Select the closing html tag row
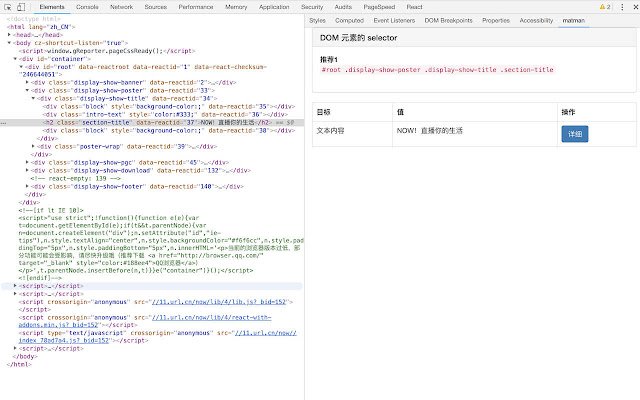Image resolution: width=640 pixels, height=400 pixels. (19, 364)
